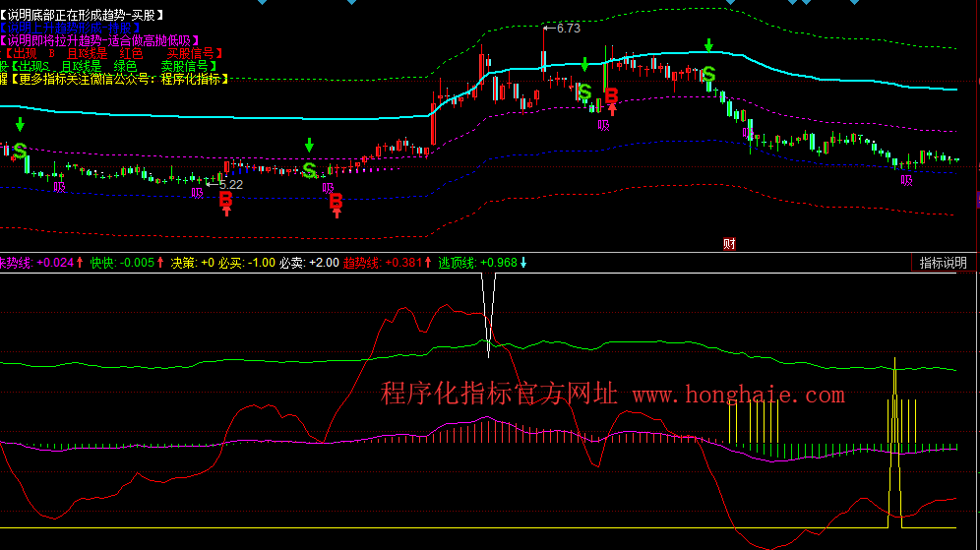Image resolution: width=980 pixels, height=550 pixels.
Task: Select the 逃顶线 indicator label
Action: (457, 263)
